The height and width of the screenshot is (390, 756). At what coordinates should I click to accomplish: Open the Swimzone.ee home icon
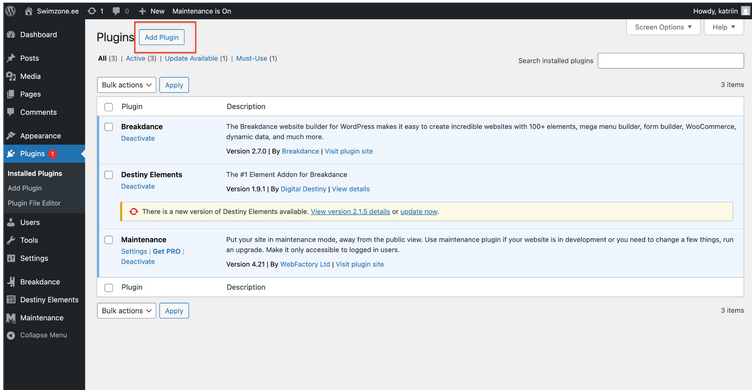[x=28, y=11]
